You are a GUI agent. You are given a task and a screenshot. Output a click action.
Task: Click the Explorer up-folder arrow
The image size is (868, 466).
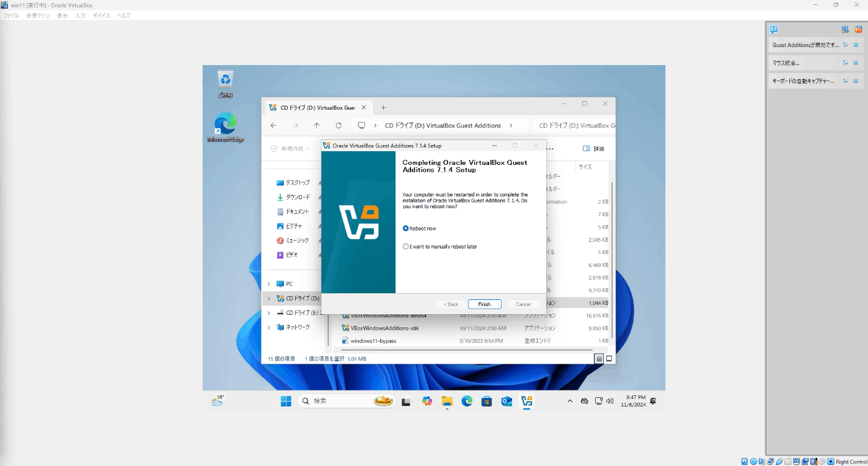pyautogui.click(x=317, y=125)
